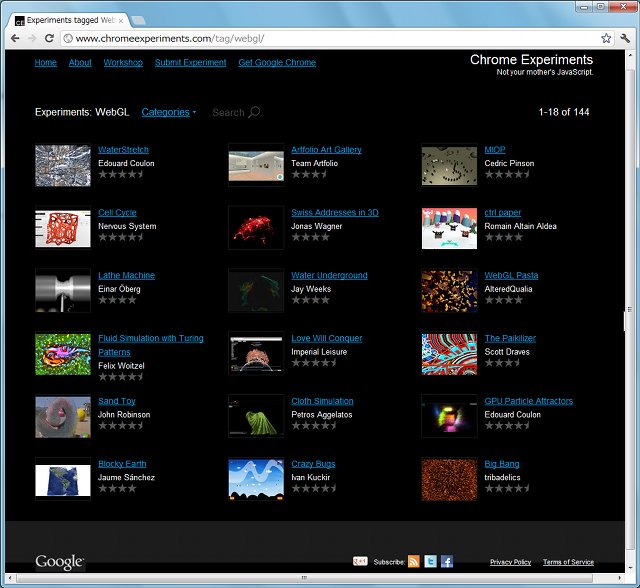The width and height of the screenshot is (640, 588).
Task: Open the WebGL Pasta link
Action: 511,275
